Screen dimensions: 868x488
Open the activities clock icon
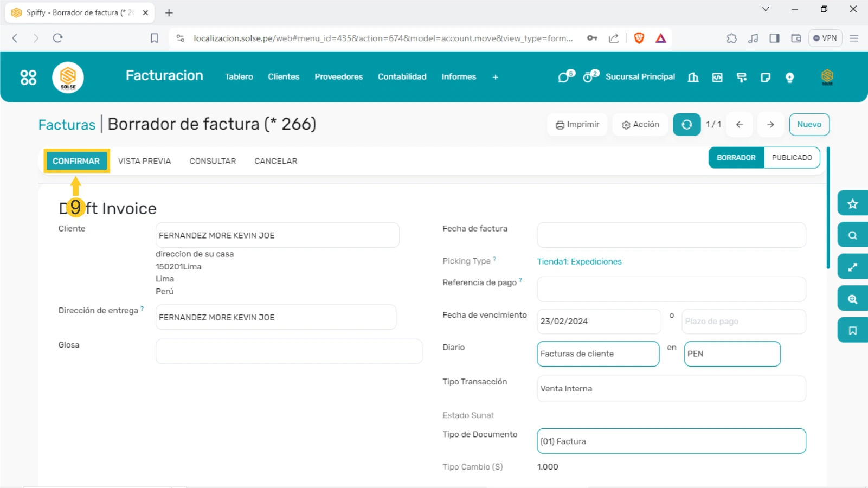pos(589,77)
